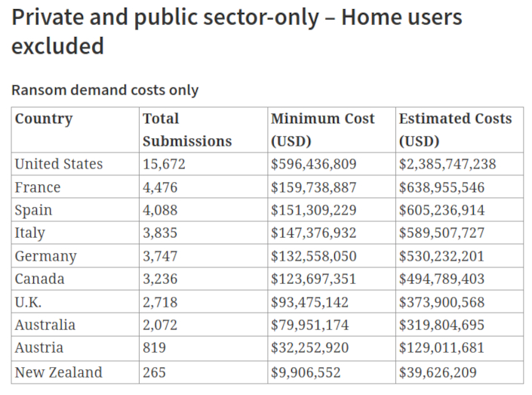Screen dimensions: 532x395
Task: Select the United States country cell
Action: pos(59,164)
